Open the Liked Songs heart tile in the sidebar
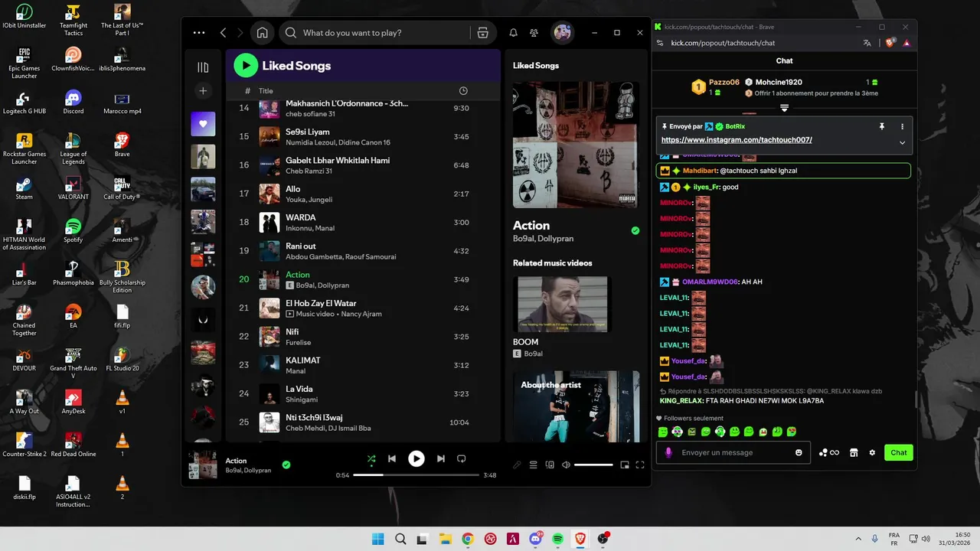980x551 pixels. (x=203, y=123)
